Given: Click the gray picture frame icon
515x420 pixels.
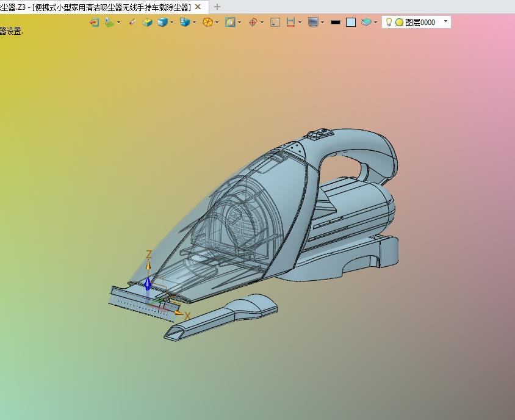Looking at the screenshot, I should tap(275, 23).
